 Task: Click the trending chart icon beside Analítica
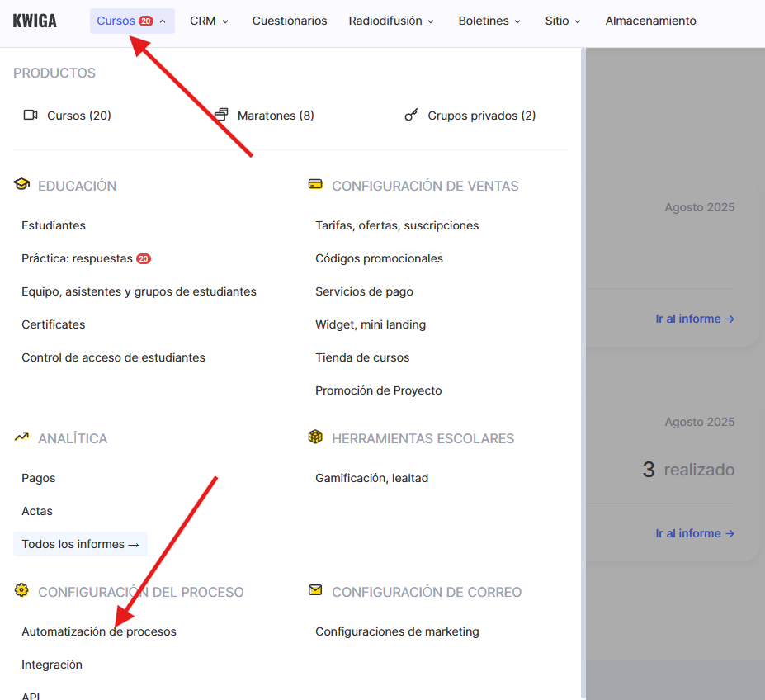coord(21,437)
